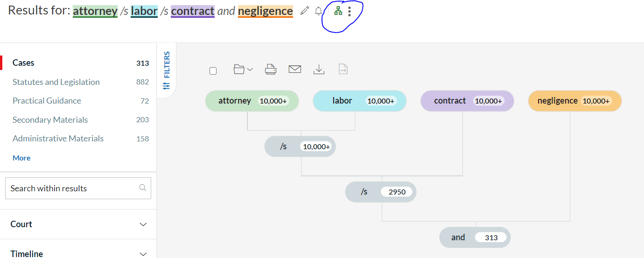Click the envelope email icon
644x258 pixels.
click(294, 70)
